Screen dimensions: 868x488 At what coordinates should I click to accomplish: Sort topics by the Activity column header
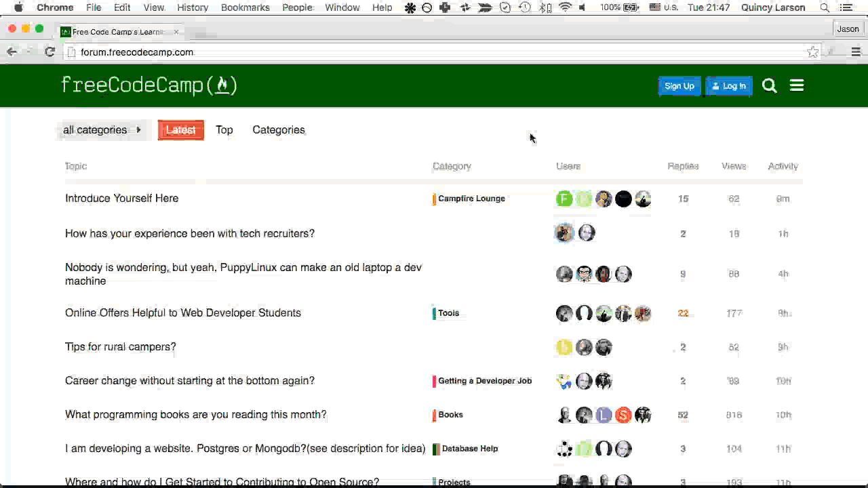click(x=783, y=166)
